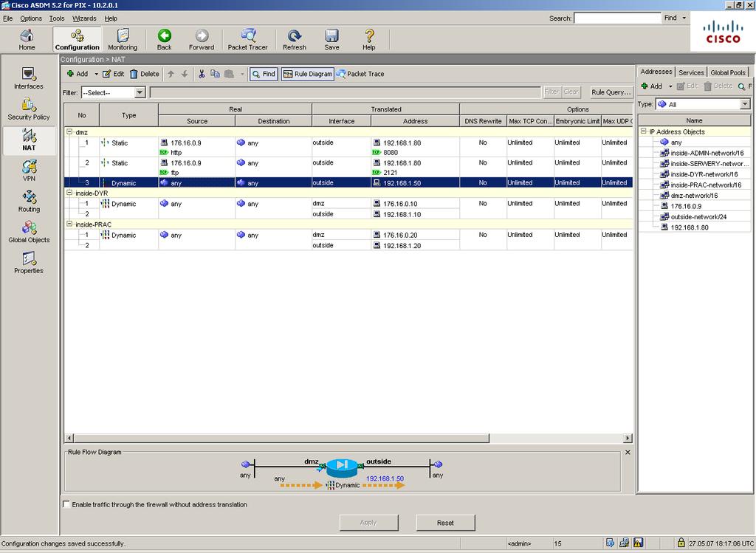Save the running configuration with the Save icon
Image resolution: width=756 pixels, height=553 pixels.
pyautogui.click(x=331, y=40)
